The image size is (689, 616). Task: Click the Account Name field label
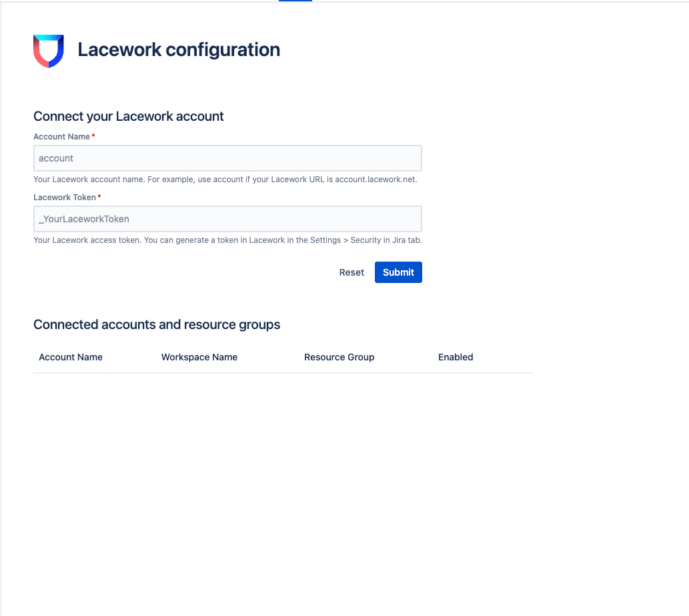[x=61, y=137]
